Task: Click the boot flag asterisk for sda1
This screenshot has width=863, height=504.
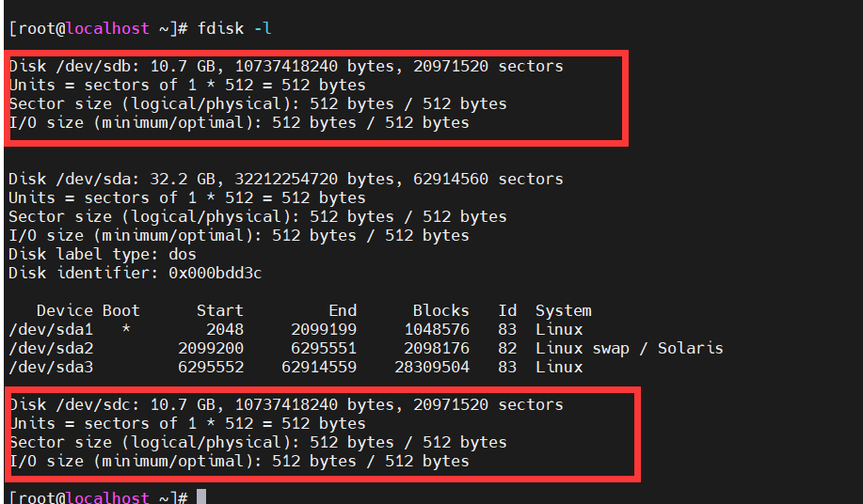Action: point(126,330)
